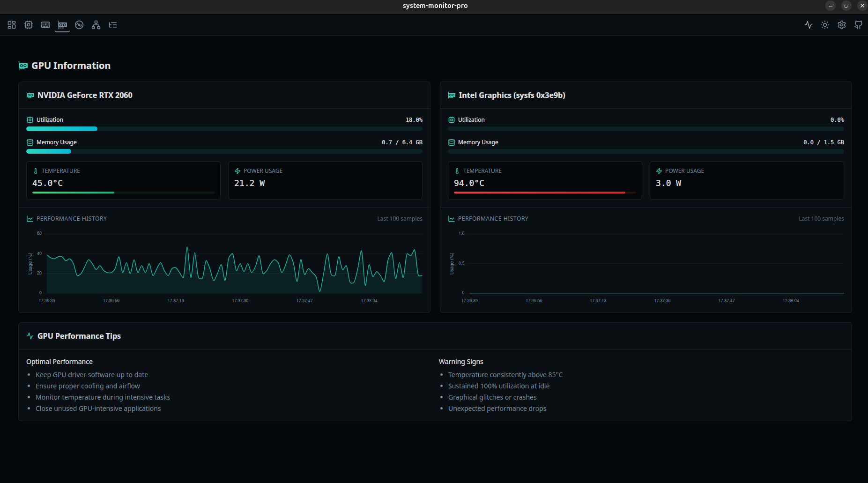Click the lightning icon in Intel Power Usage card

(x=659, y=171)
